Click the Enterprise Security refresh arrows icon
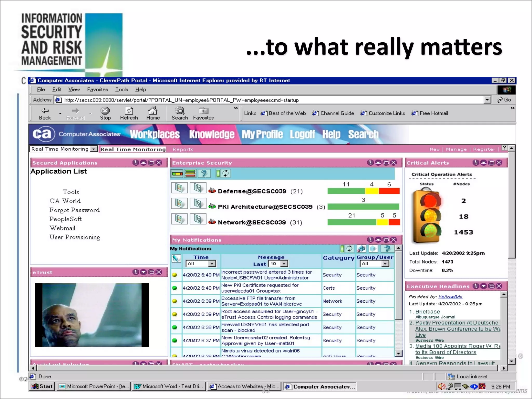Screen dimensions: 532x399 (x=226, y=173)
